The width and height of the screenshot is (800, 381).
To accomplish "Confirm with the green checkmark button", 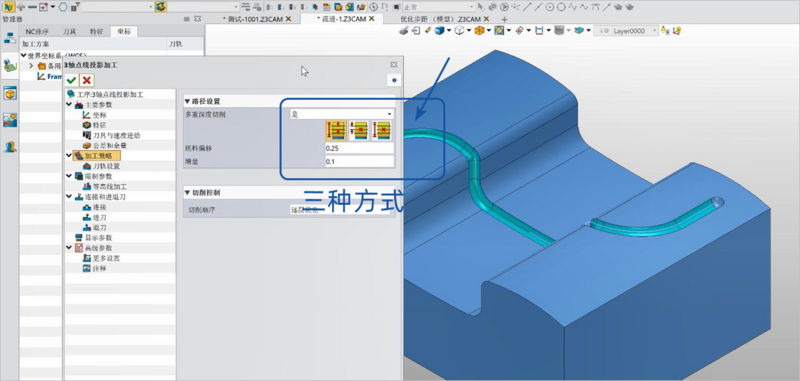I will 71,80.
